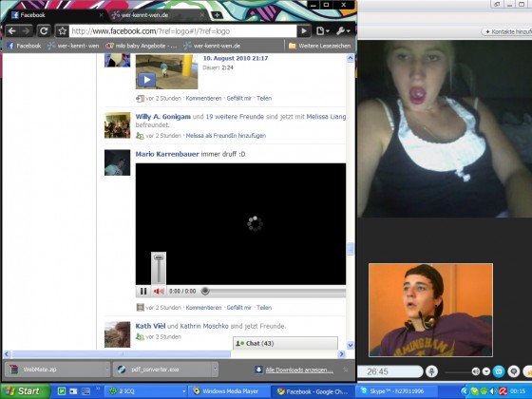This screenshot has width=532, height=399.
Task: Open the 2 ICQ taskbar group
Action: point(145,391)
